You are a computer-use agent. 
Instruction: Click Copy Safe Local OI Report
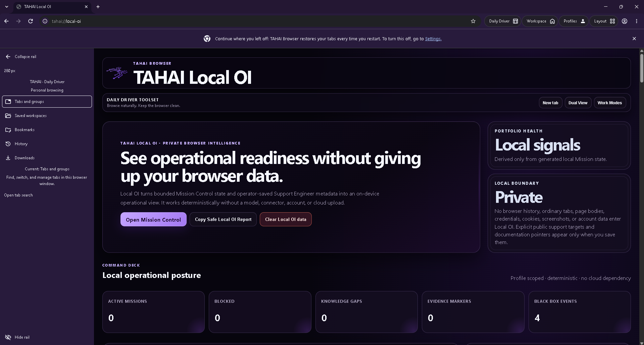pos(223,219)
